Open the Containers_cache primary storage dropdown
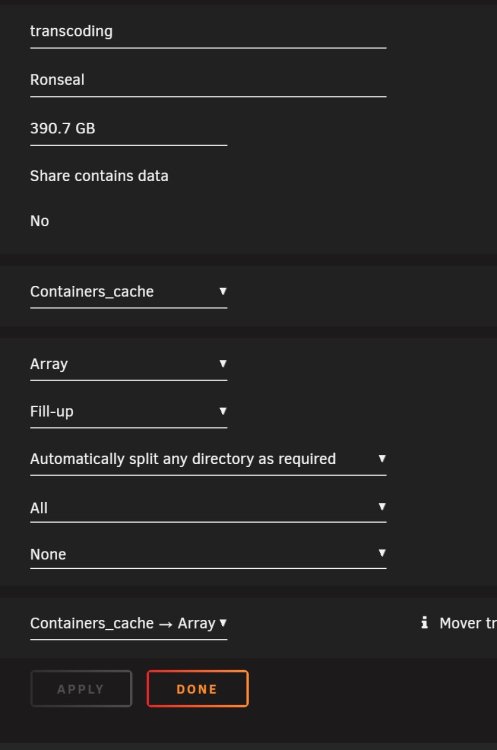The width and height of the screenshot is (497, 750). [129, 292]
